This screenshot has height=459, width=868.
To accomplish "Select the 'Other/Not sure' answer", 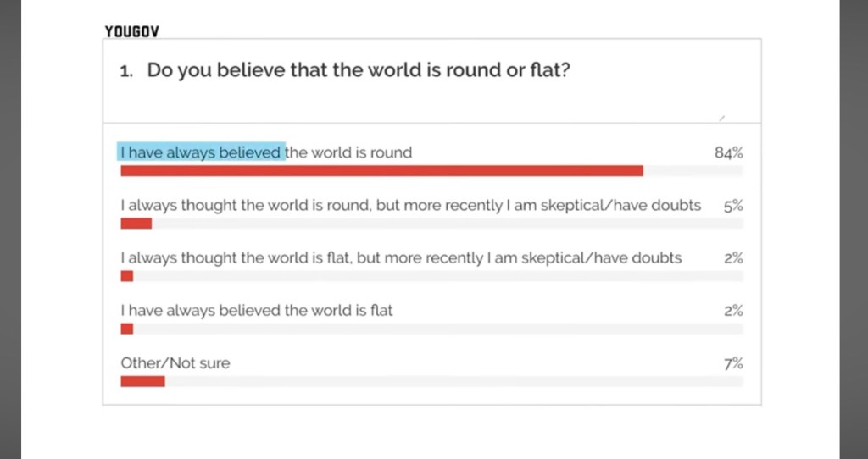I will 175,363.
